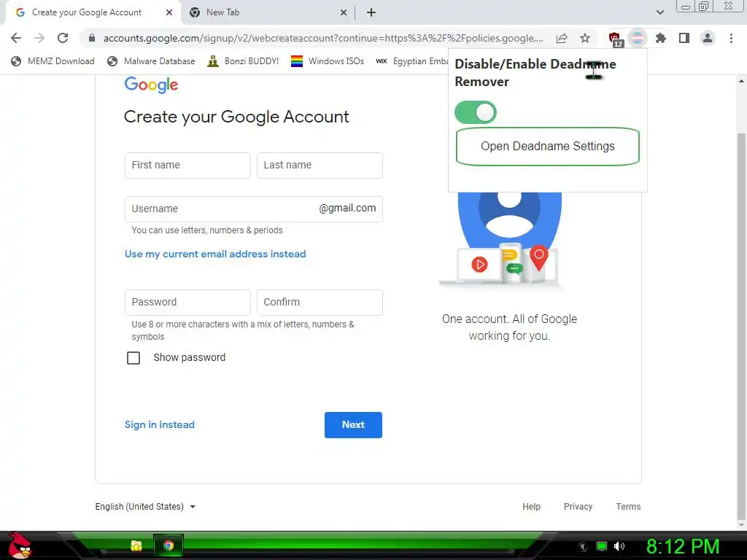Image resolution: width=747 pixels, height=560 pixels.
Task: Click the Angry Birds start button
Action: [x=20, y=545]
